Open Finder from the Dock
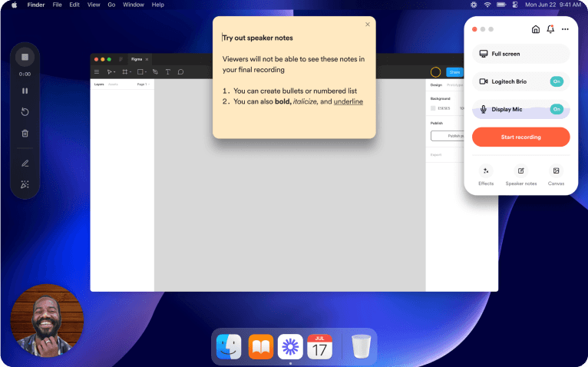The height and width of the screenshot is (367, 588). tap(229, 346)
